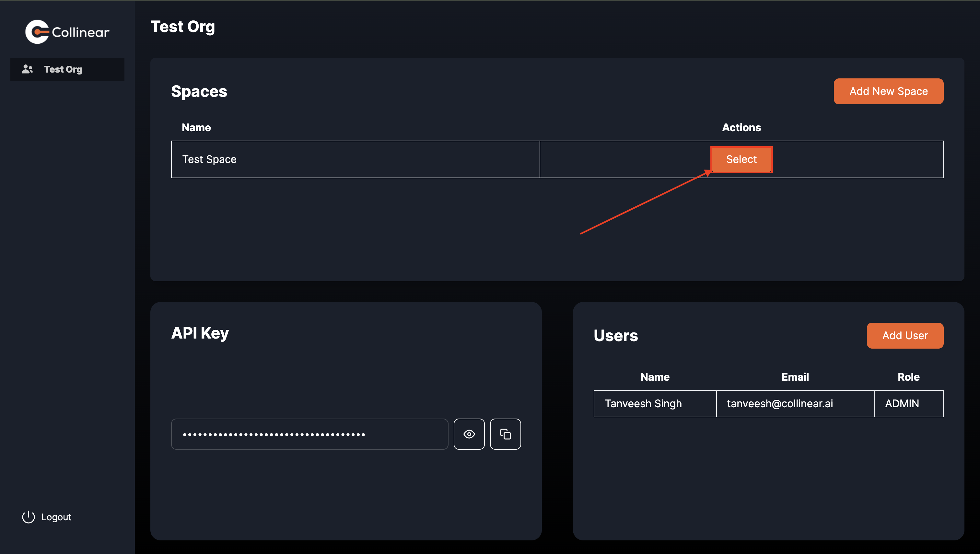
Task: Click the Users section heading
Action: click(x=615, y=336)
